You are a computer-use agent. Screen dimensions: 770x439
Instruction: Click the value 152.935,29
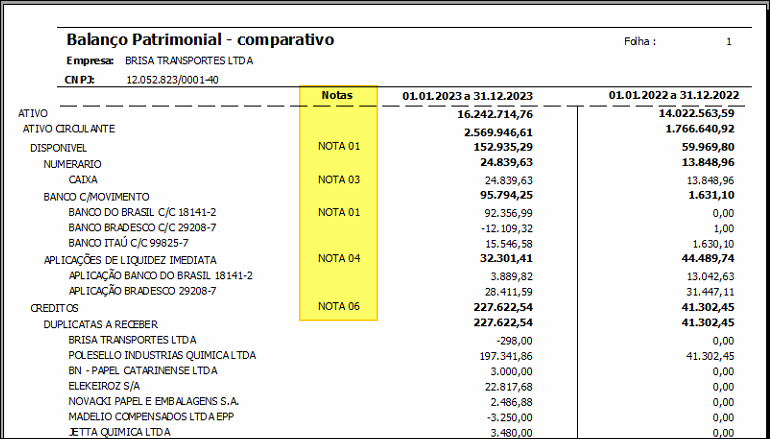click(x=503, y=147)
